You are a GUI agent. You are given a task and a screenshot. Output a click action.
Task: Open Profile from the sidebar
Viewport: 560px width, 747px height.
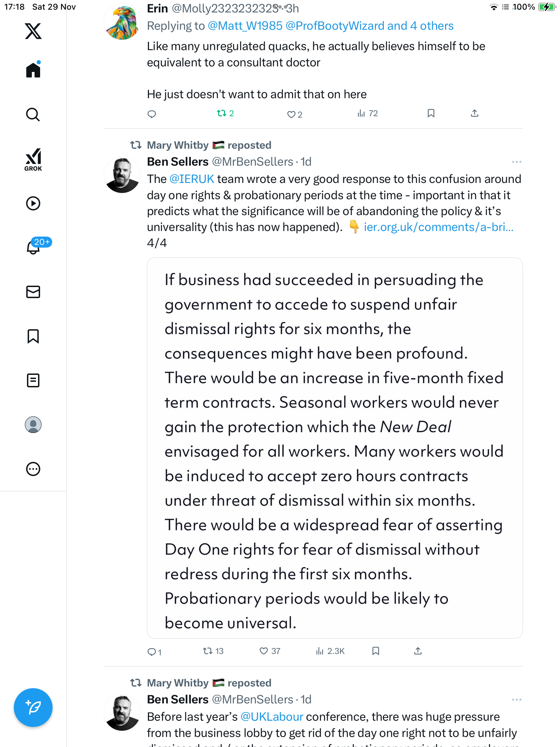(33, 425)
